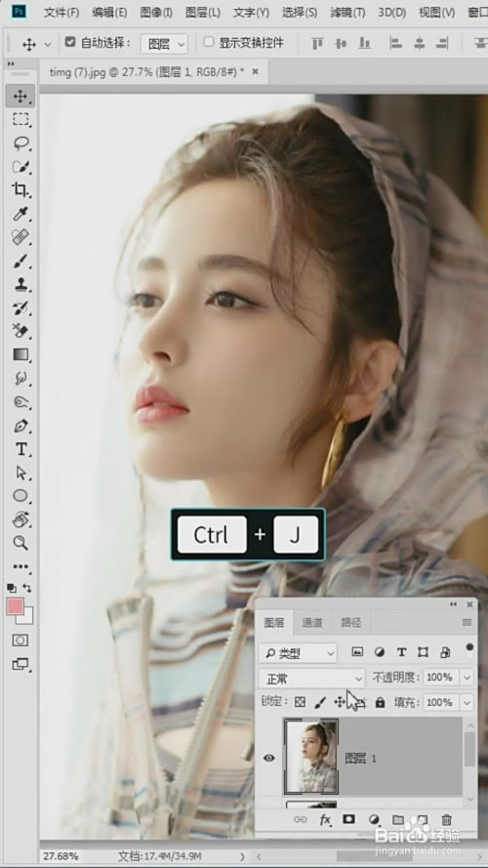Toggle lock all padlock icon
The width and height of the screenshot is (488, 868).
[x=380, y=702]
